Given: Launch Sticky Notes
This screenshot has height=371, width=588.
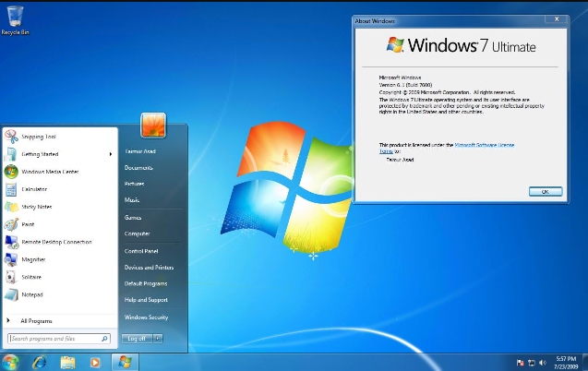Looking at the screenshot, I should point(35,207).
